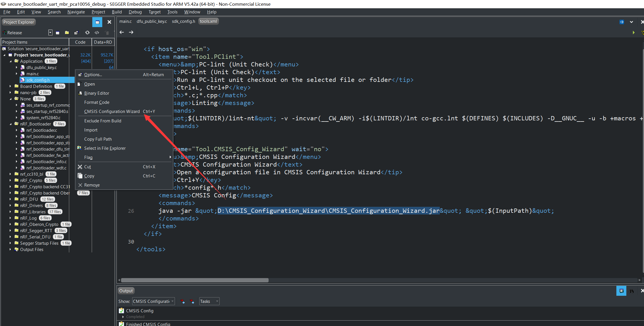This screenshot has width=644, height=326.
Task: Choose CMSIS Configuration Wizard from the context menu
Action: (x=112, y=111)
